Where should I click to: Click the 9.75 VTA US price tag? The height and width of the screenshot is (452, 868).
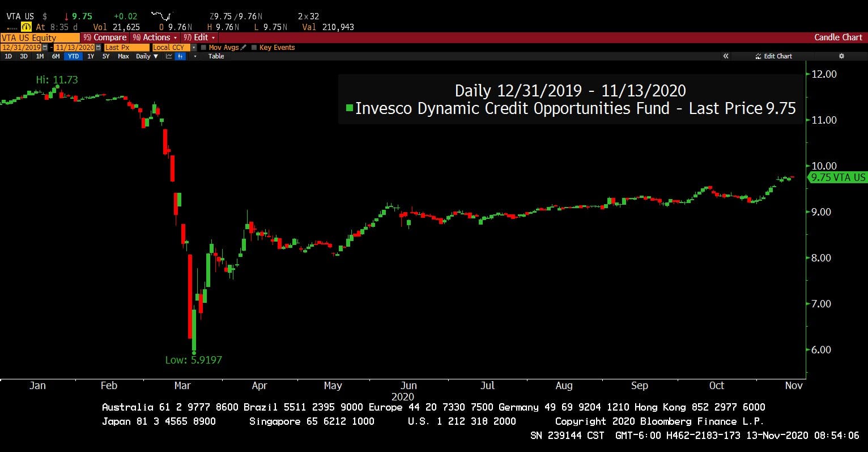pos(838,177)
